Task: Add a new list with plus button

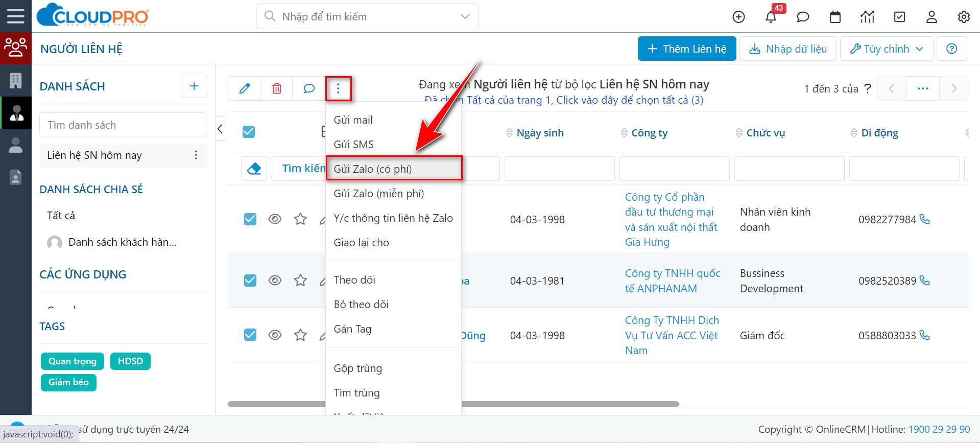Action: (194, 86)
